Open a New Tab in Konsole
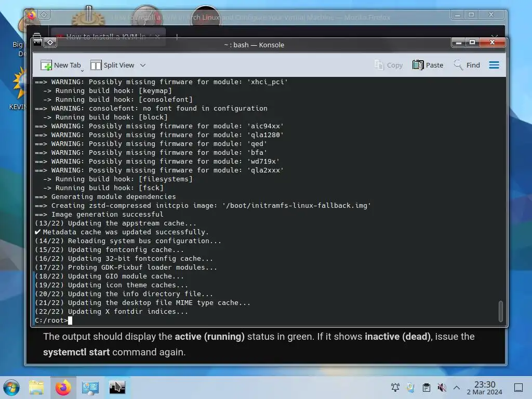532x399 pixels. [x=60, y=65]
